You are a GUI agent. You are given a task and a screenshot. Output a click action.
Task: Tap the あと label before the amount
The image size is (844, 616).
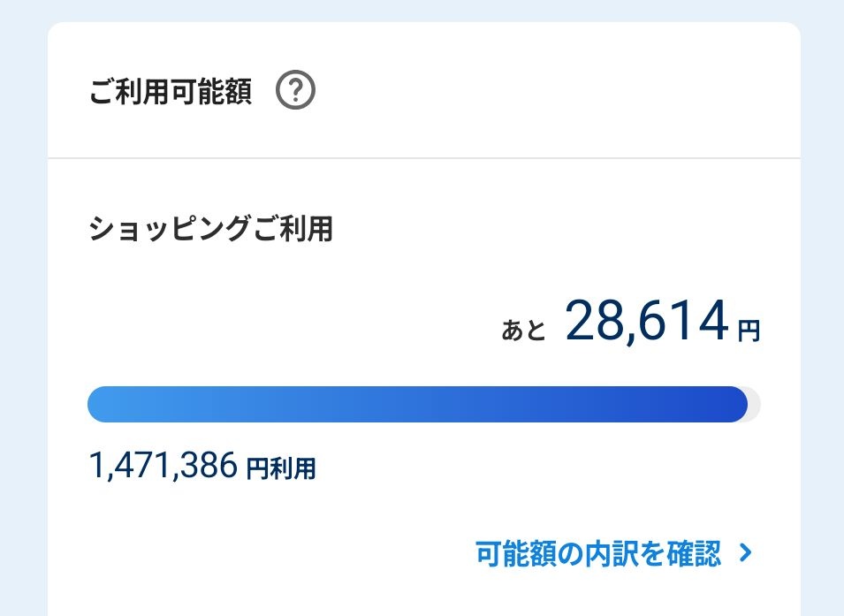(524, 331)
